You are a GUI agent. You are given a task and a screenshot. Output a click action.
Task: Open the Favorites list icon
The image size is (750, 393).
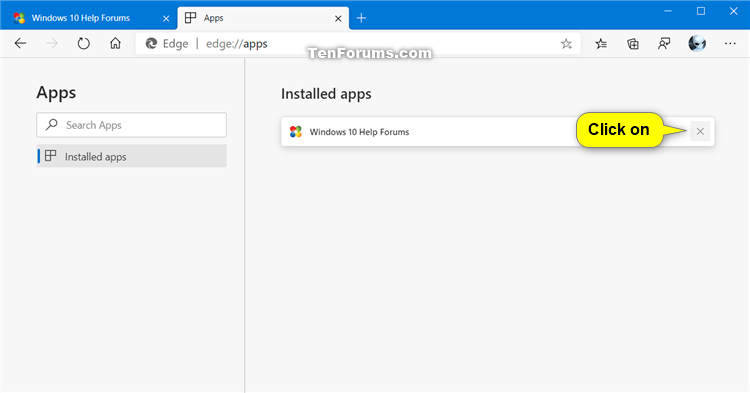pyautogui.click(x=601, y=44)
